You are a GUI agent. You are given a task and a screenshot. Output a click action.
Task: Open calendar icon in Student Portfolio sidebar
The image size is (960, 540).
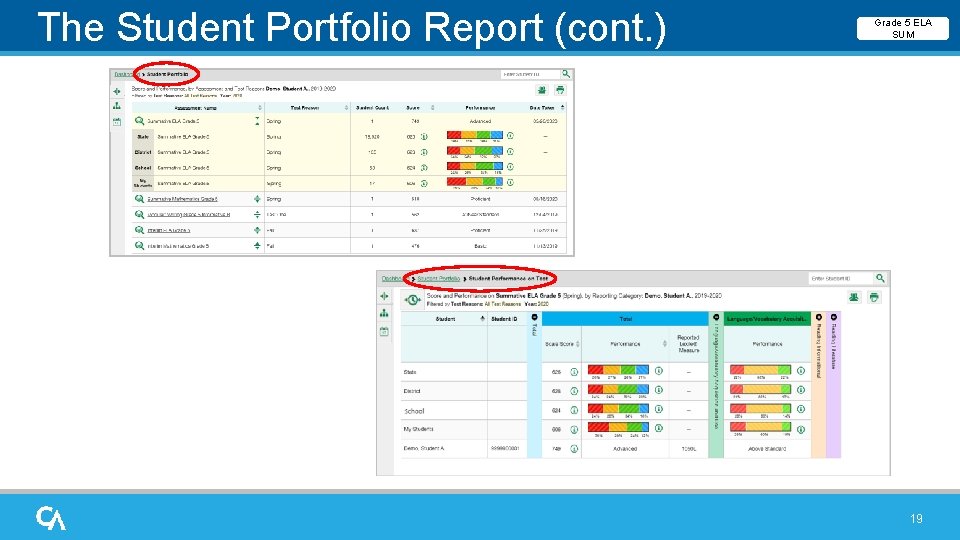tap(117, 121)
